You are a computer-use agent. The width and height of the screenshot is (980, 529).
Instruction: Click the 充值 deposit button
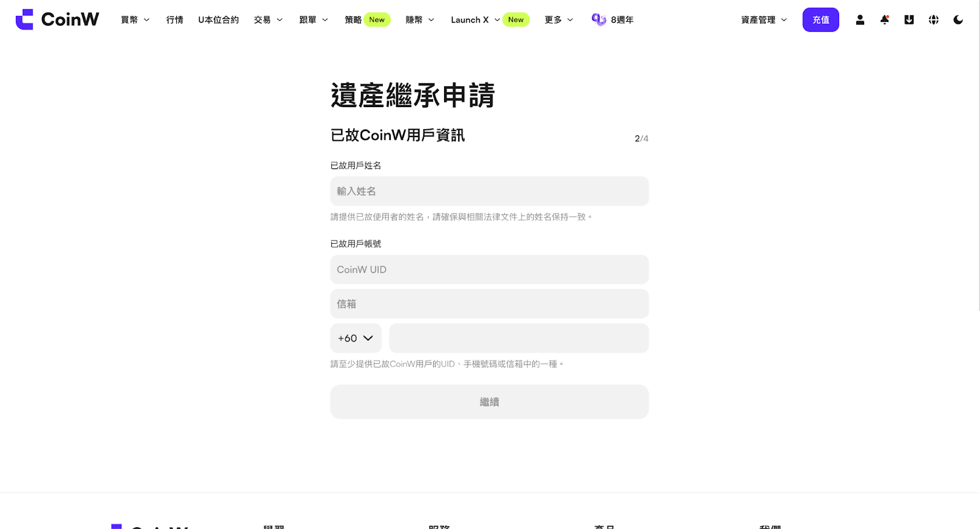821,20
